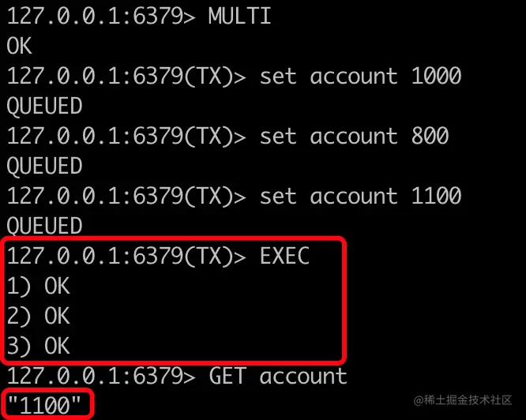Click the value 1000 in set command
This screenshot has width=526, height=420.
point(437,76)
